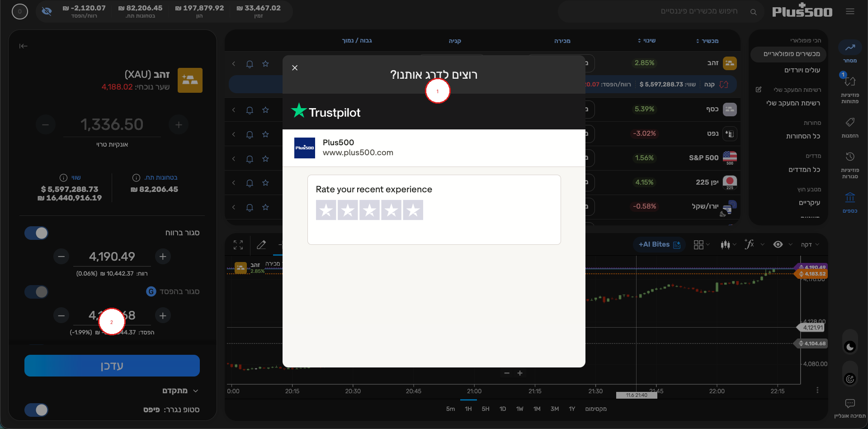The width and height of the screenshot is (868, 429).
Task: Expand chart to fullscreen
Action: [x=238, y=245]
